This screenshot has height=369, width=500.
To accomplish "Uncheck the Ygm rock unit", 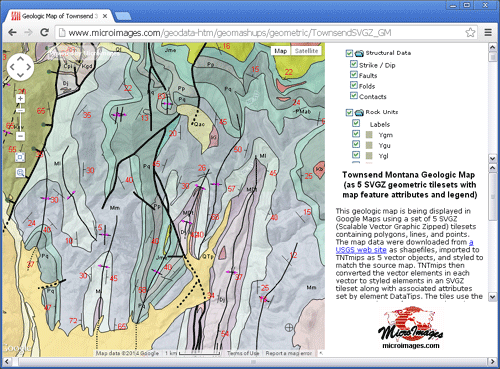I will coord(356,134).
